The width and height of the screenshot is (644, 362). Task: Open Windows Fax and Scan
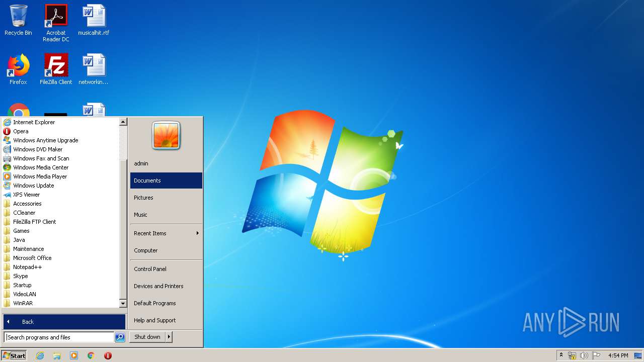click(x=60, y=158)
